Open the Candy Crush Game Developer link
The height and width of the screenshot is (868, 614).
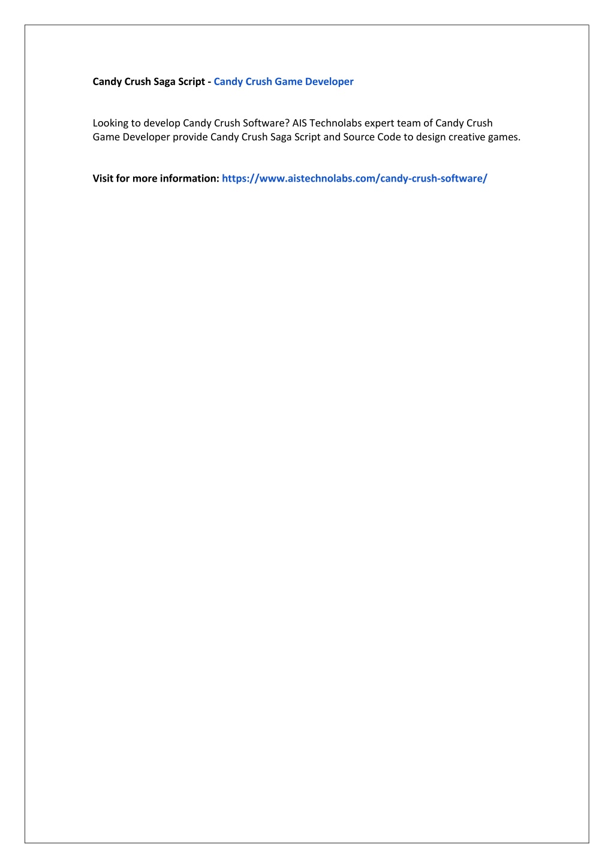(284, 82)
